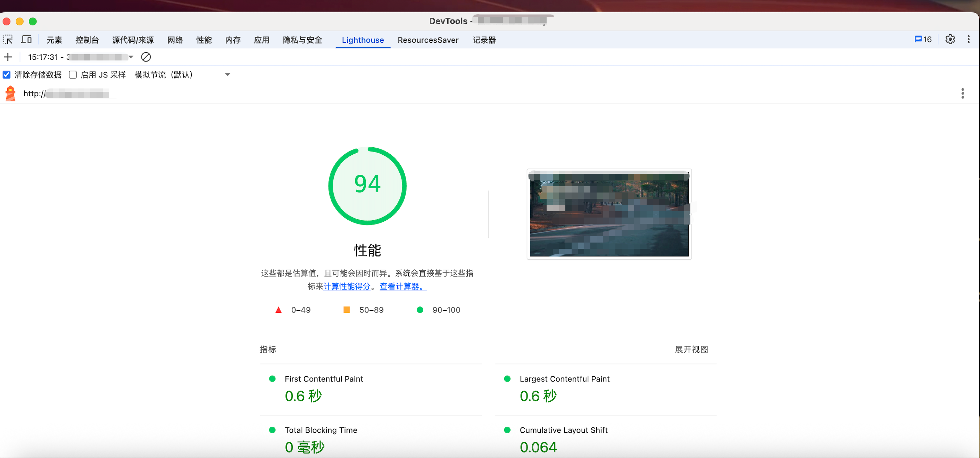Image resolution: width=980 pixels, height=458 pixels.
Task: Open the 模拟节流（默认）throttling dropdown
Action: click(x=183, y=75)
